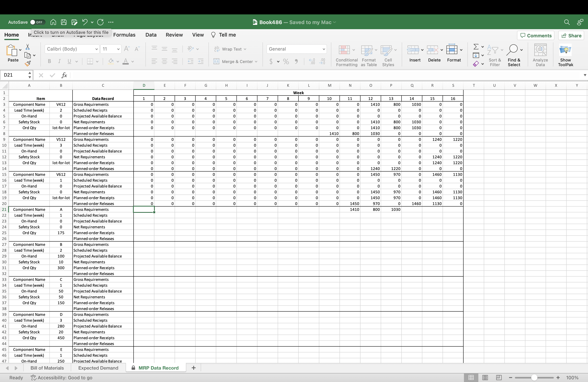Switch to Page Layout view in status bar
This screenshot has height=382, width=588.
pyautogui.click(x=485, y=378)
